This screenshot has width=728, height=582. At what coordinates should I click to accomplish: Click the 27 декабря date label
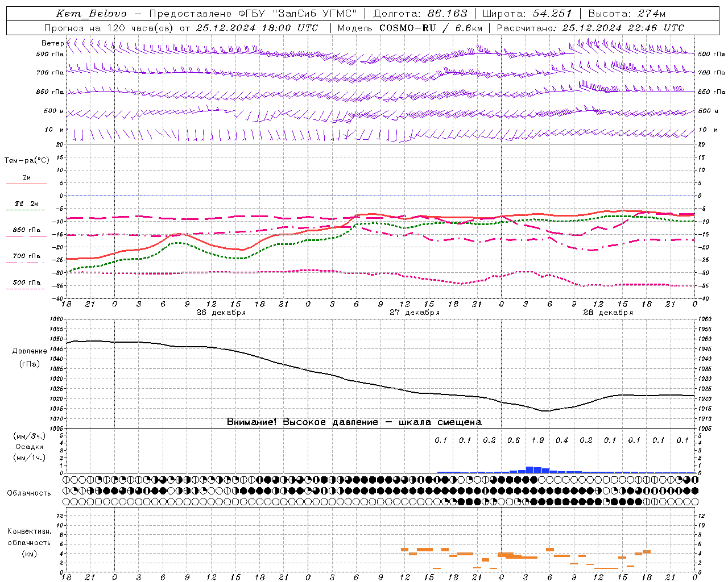click(x=415, y=313)
